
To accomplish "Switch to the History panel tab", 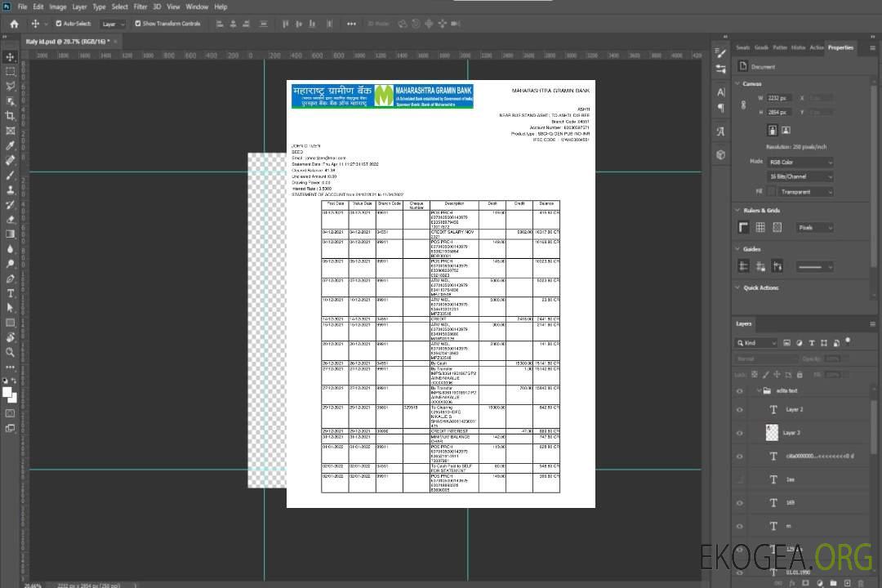I will click(798, 48).
